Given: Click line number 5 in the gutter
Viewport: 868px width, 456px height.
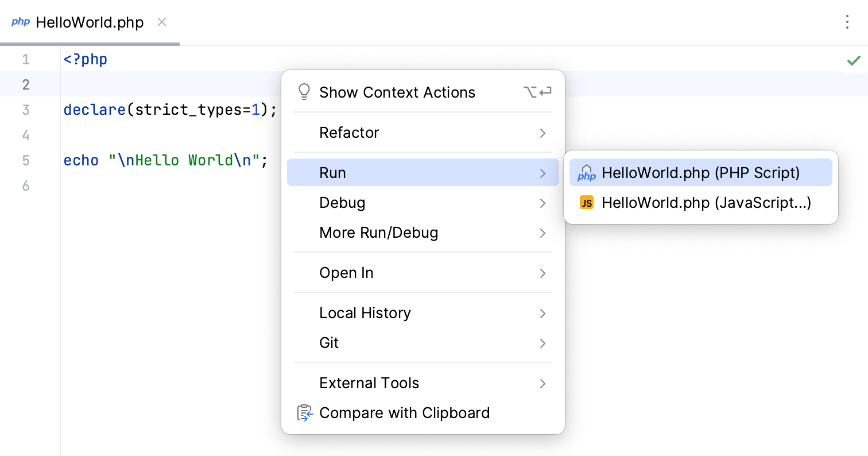Looking at the screenshot, I should click(26, 160).
